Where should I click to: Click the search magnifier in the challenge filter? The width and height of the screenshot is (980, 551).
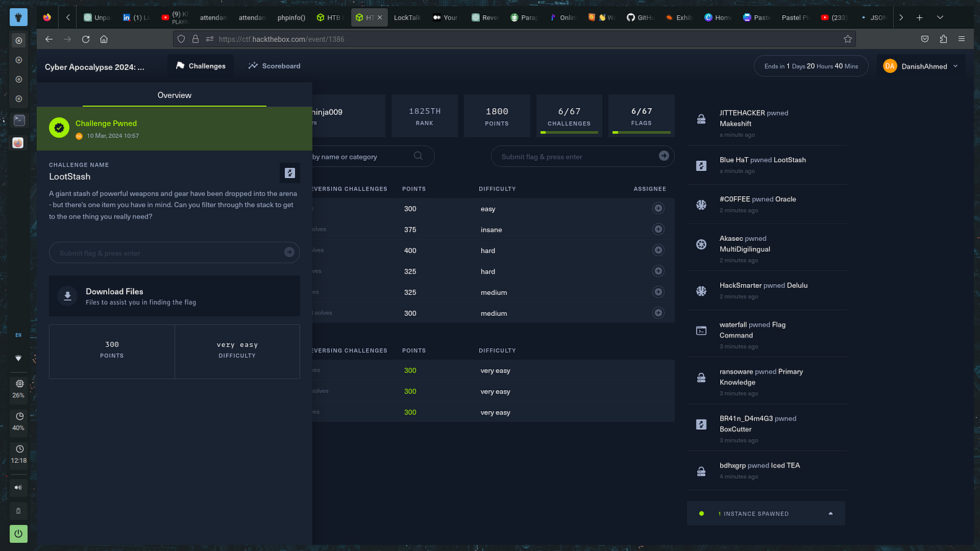419,156
